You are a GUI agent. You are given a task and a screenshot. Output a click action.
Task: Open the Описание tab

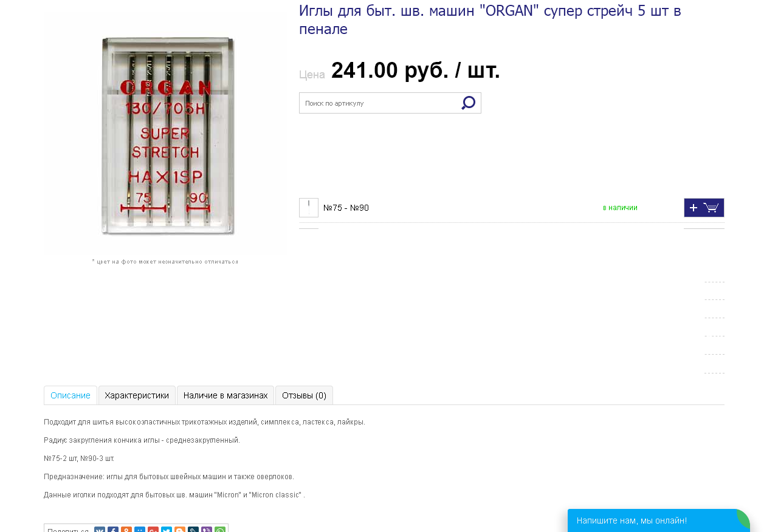(x=71, y=395)
